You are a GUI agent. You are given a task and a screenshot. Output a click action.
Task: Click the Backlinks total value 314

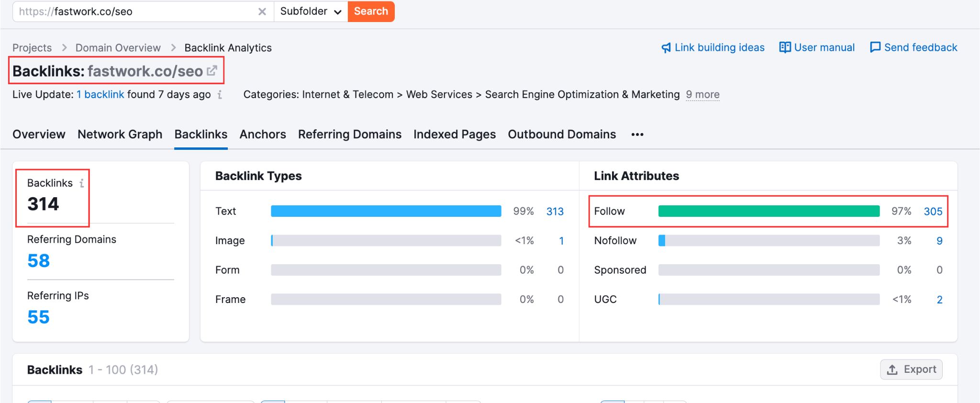coord(43,204)
